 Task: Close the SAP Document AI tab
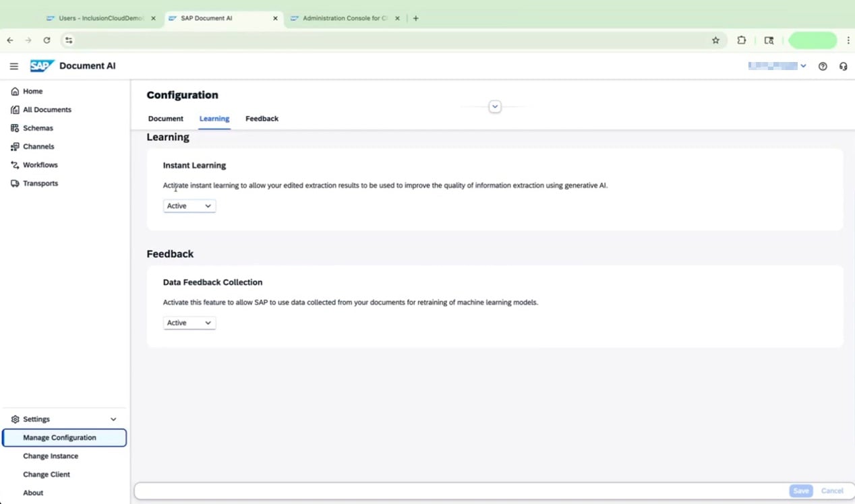pos(275,18)
